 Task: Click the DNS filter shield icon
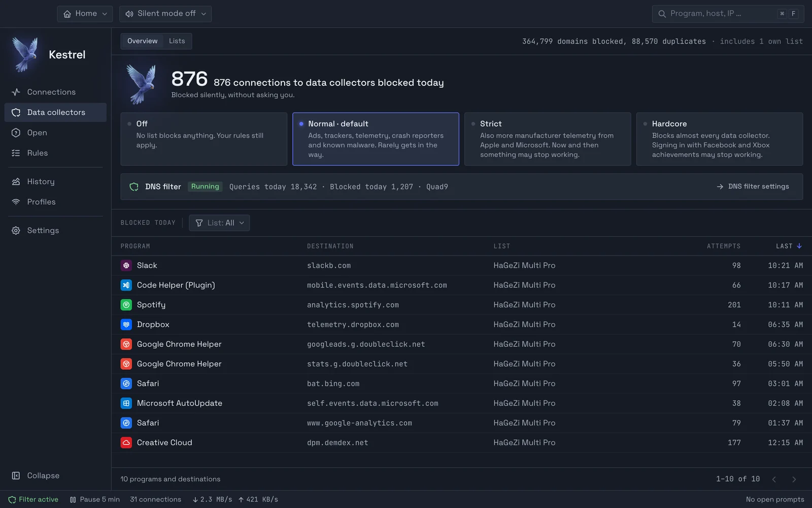pyautogui.click(x=134, y=187)
